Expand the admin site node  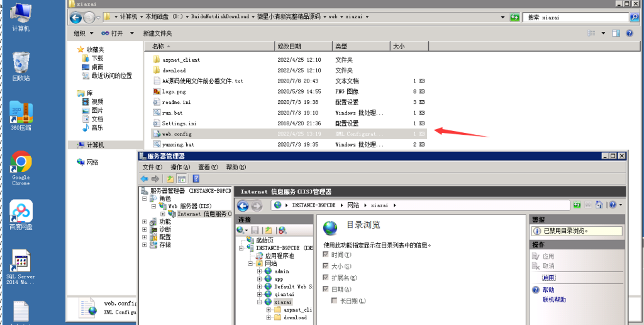tap(259, 271)
